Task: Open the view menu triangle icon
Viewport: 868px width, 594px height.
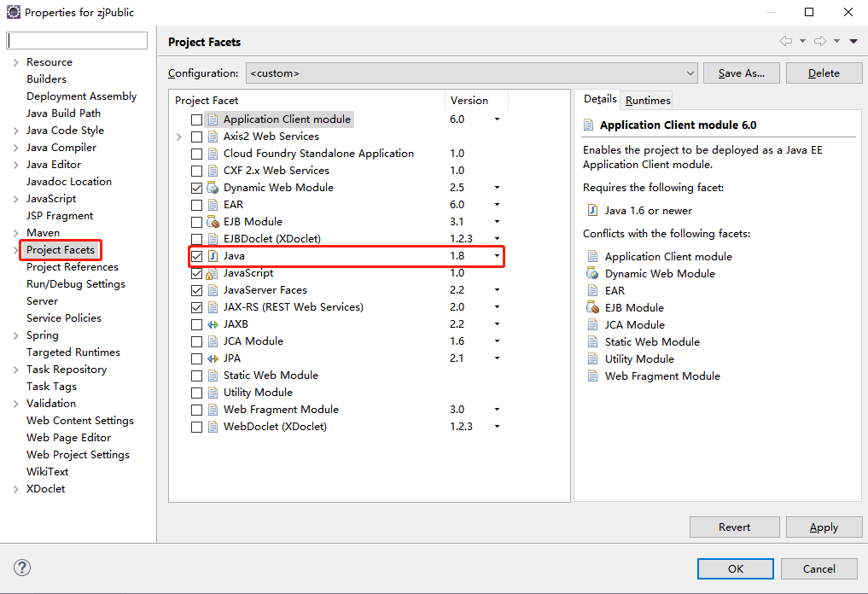Action: point(853,40)
